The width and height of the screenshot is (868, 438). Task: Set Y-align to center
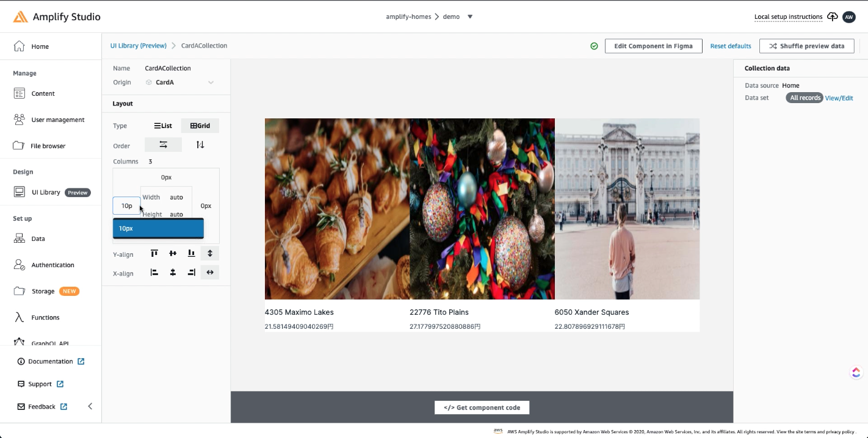(x=173, y=253)
